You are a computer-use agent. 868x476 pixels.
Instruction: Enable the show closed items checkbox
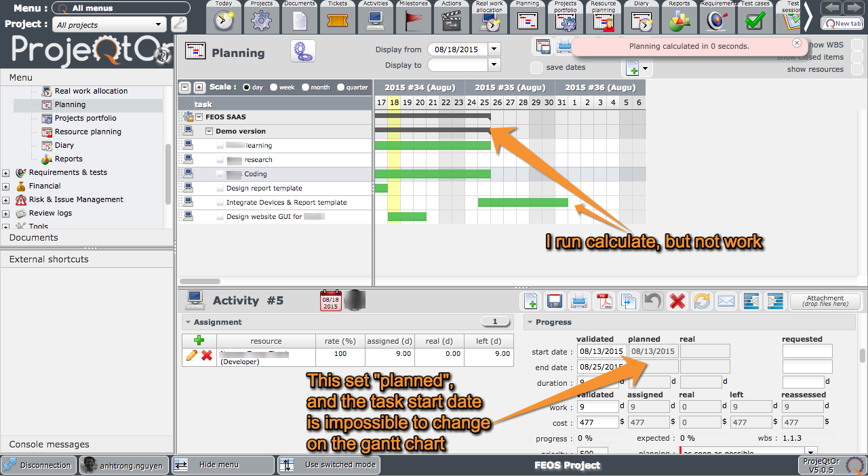pyautogui.click(x=857, y=57)
